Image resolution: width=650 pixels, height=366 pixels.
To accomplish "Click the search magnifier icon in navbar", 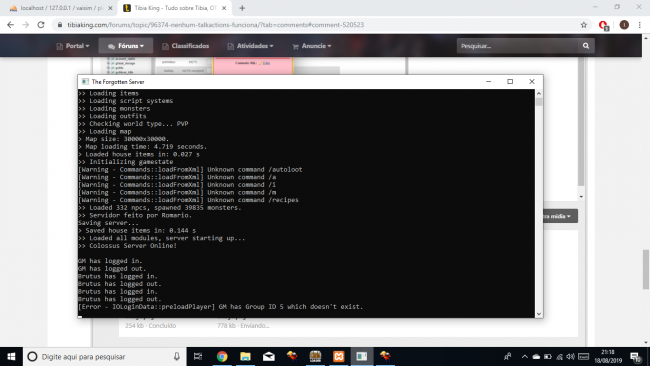I will coord(585,46).
